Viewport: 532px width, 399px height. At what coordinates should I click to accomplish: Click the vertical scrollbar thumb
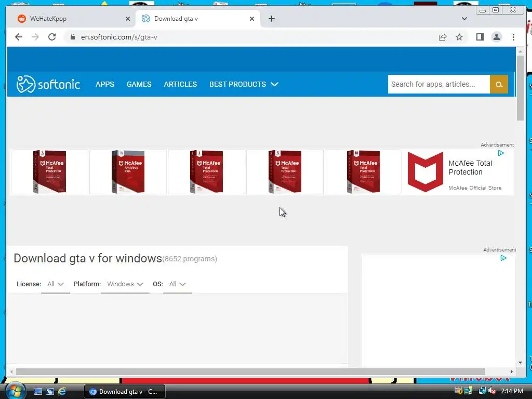click(x=520, y=87)
